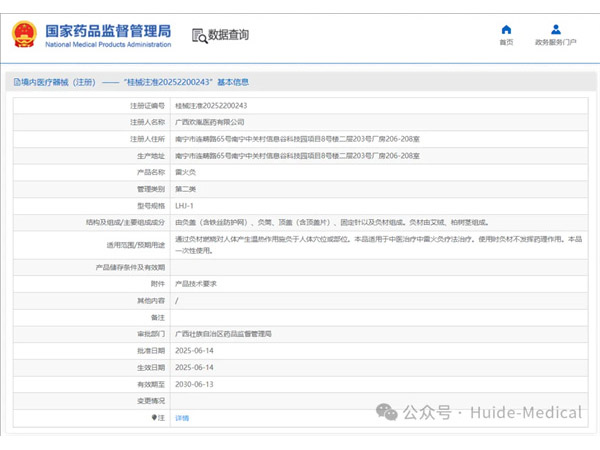Click the marker icon beside 注

[x=153, y=417]
